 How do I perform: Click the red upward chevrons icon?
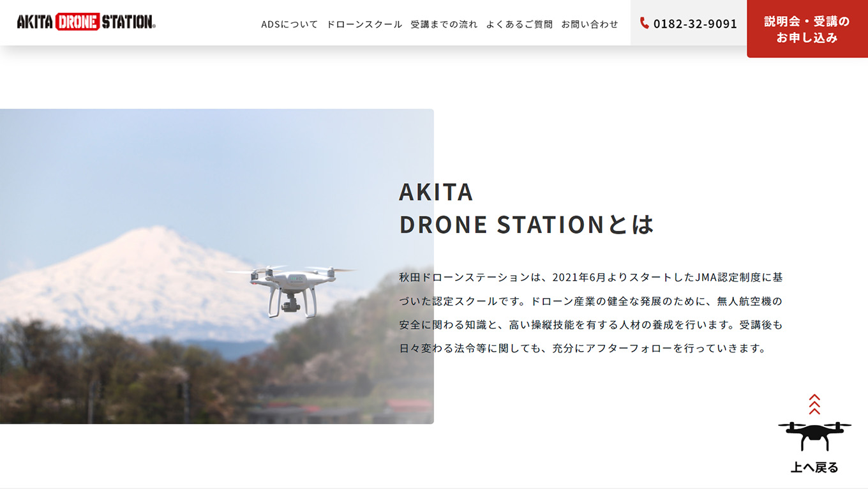click(x=814, y=404)
